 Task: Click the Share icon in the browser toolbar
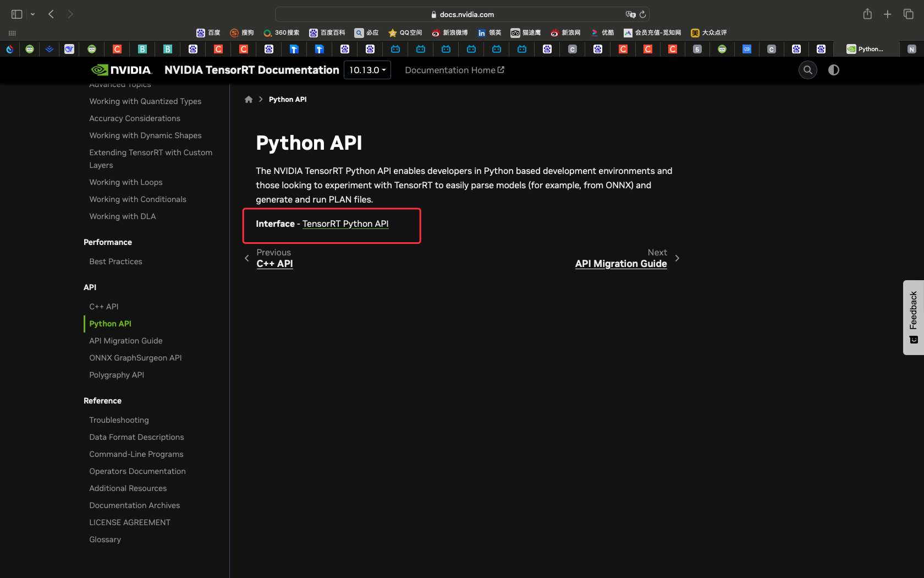[x=867, y=14]
